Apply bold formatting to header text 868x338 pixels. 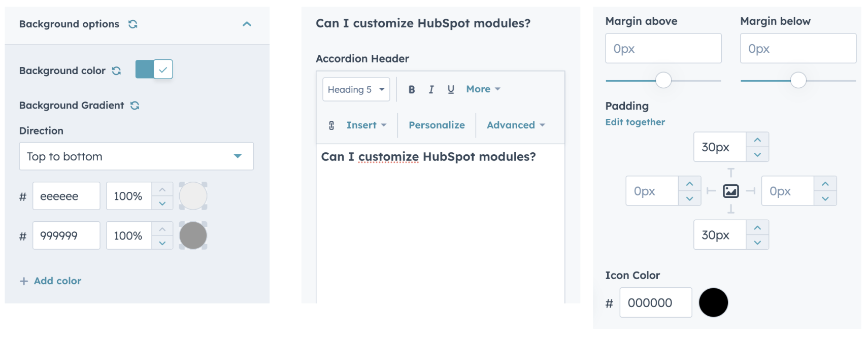412,89
